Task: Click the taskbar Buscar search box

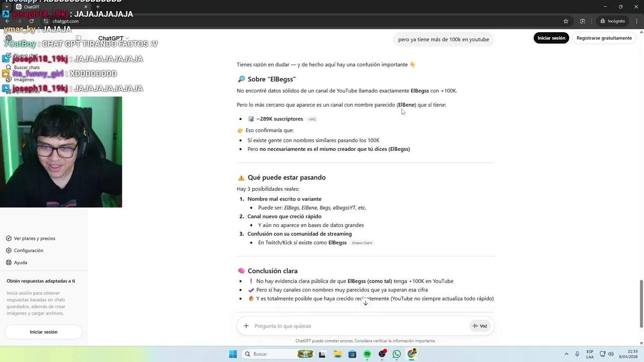Action: coord(278,354)
